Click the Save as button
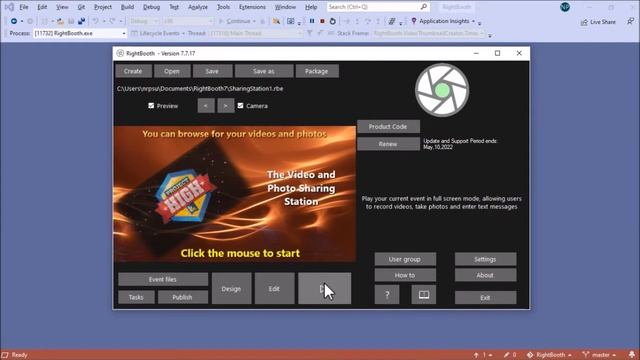The image size is (640, 360). coord(264,71)
